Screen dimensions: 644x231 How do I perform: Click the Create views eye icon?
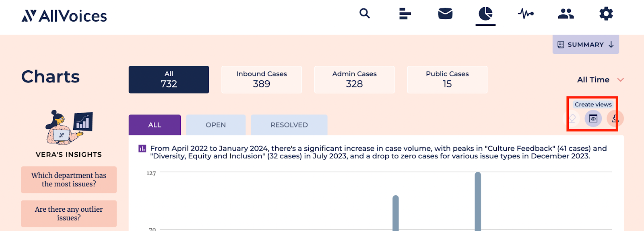[x=593, y=119]
